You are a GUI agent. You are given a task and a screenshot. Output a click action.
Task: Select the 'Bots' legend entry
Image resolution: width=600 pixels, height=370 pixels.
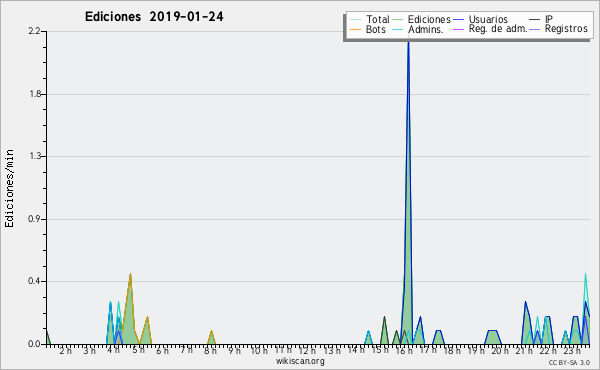point(368,29)
